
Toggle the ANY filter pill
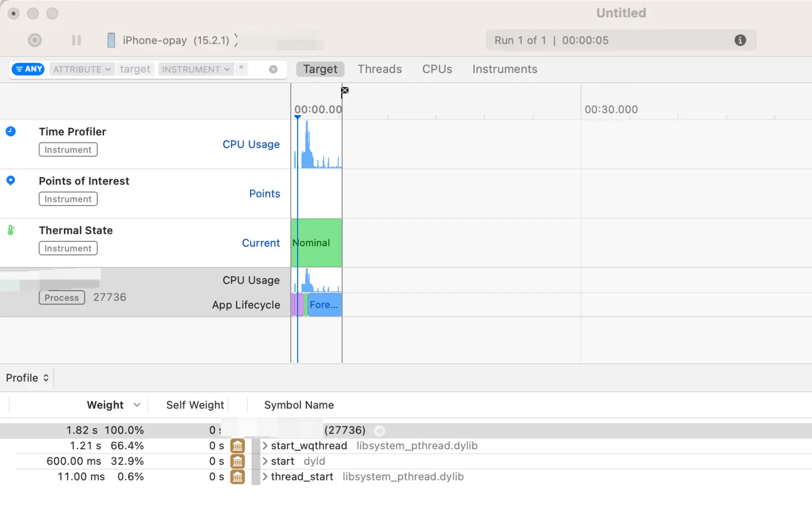[28, 69]
